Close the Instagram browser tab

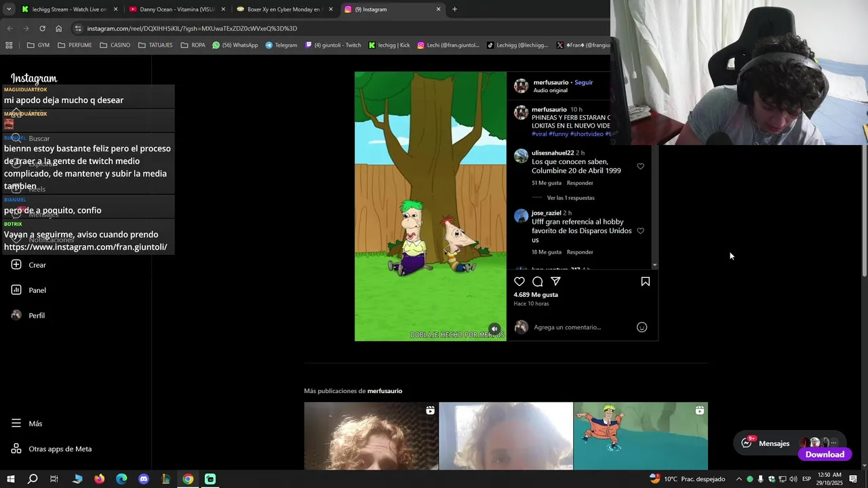click(x=438, y=9)
